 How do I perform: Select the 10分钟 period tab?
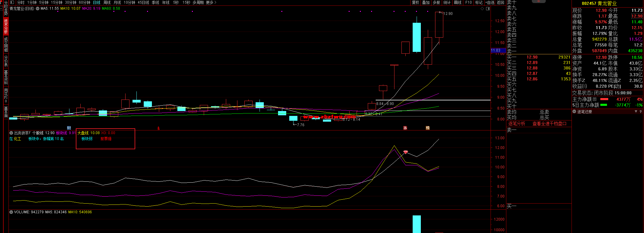pos(129,2)
